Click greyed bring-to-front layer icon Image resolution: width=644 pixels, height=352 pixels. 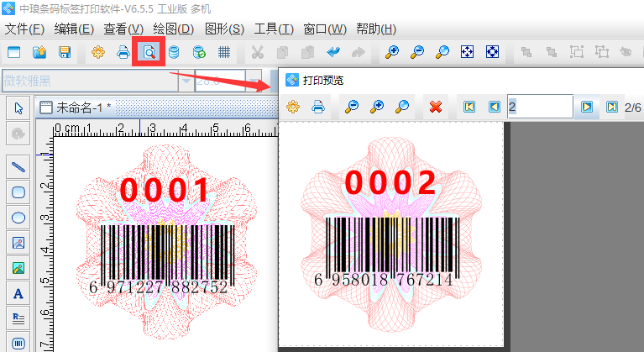[526, 52]
